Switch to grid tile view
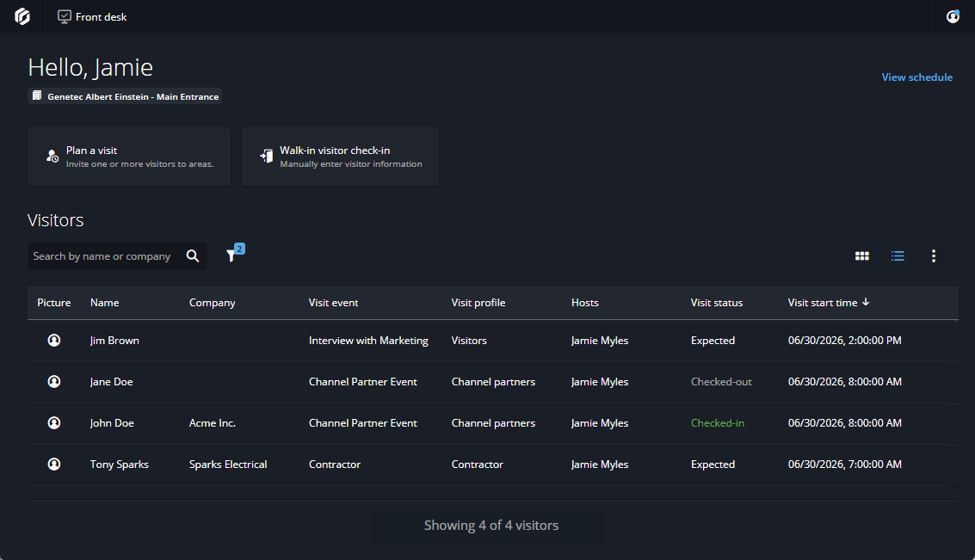Screen dimensions: 975x560 point(861,256)
